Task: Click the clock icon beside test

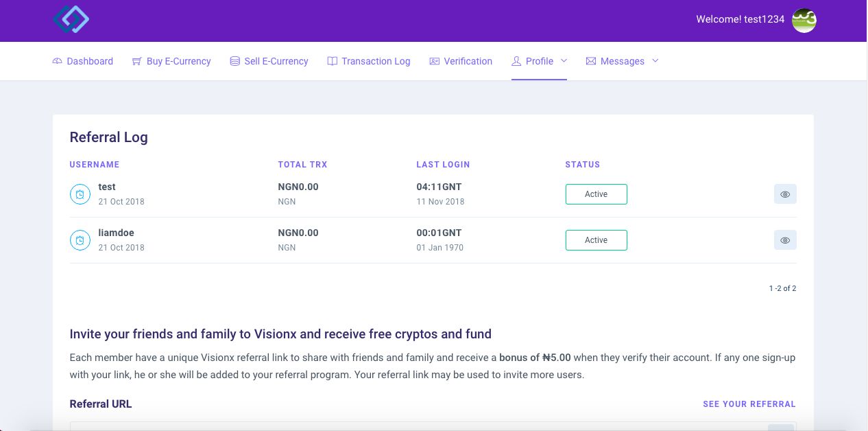Action: tap(80, 194)
